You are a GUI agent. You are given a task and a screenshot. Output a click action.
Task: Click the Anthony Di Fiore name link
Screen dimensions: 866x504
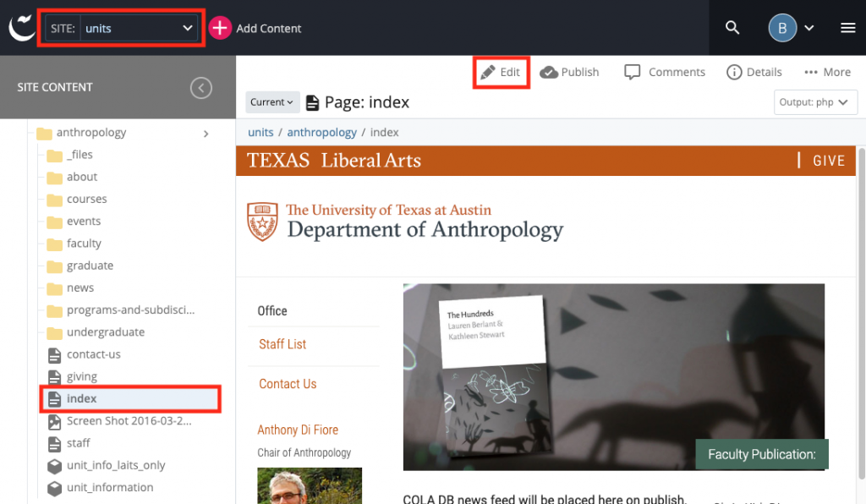(298, 430)
